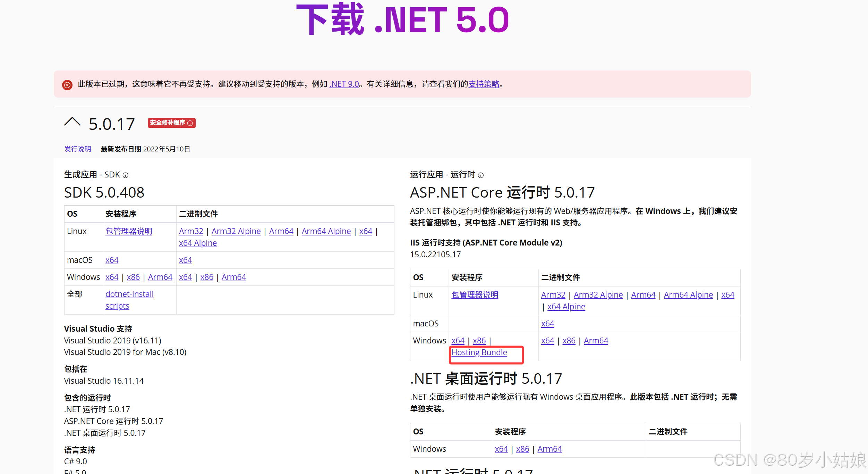Click the text Visual Studio 2019 (v16.11)
The width and height of the screenshot is (868, 474).
pyautogui.click(x=113, y=341)
